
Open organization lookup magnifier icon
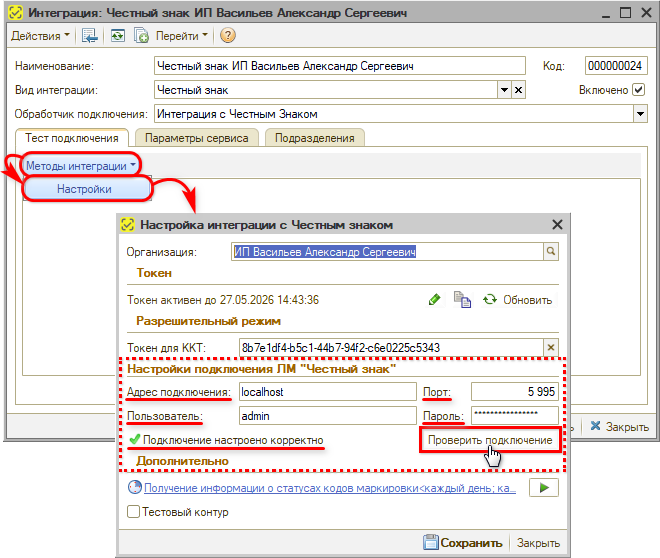[551, 252]
